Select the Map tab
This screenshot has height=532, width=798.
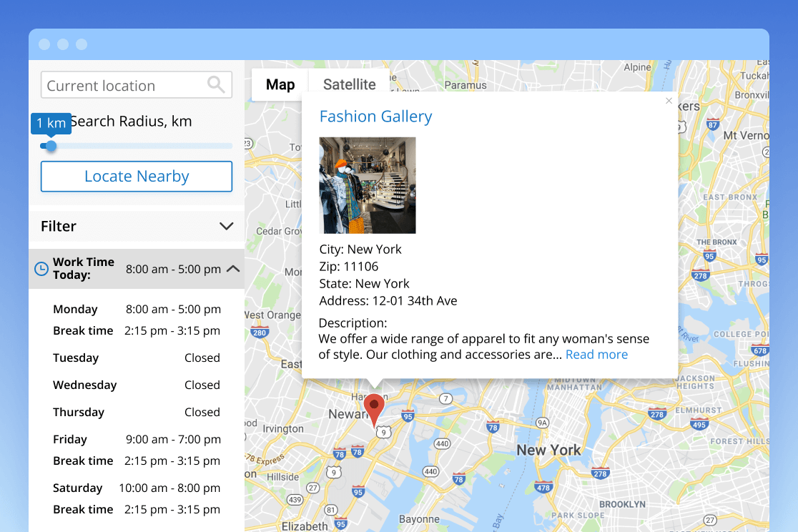pyautogui.click(x=279, y=84)
